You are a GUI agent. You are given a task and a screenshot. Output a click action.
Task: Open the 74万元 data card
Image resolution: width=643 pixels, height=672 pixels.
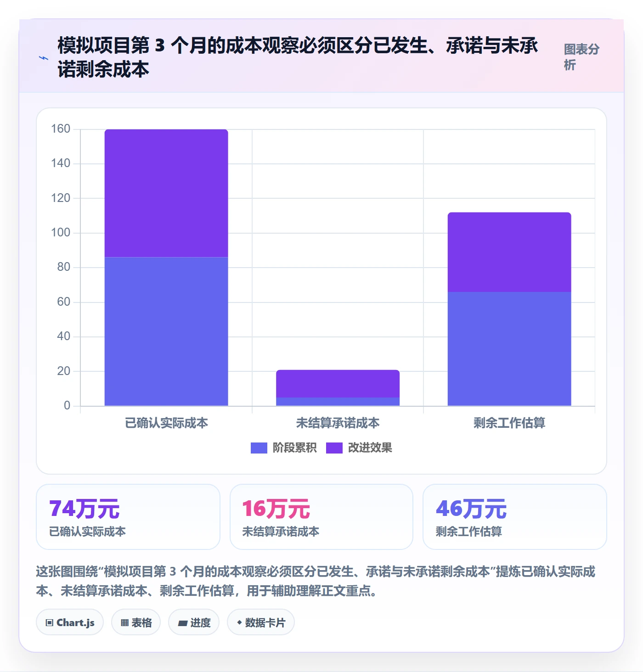point(128,517)
